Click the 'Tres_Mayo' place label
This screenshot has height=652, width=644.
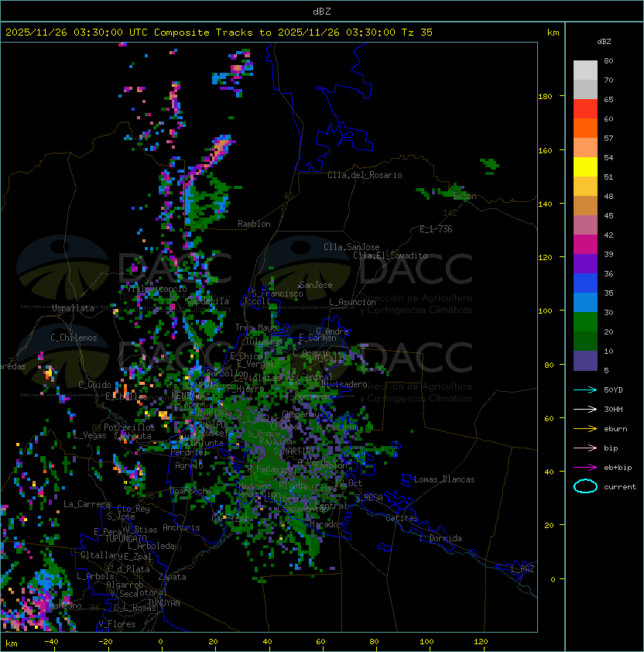[x=255, y=328]
